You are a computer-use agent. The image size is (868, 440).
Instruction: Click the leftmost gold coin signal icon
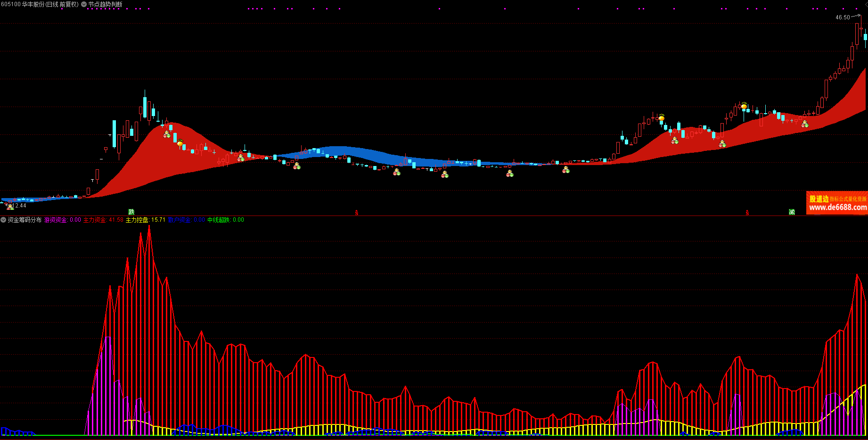180,143
